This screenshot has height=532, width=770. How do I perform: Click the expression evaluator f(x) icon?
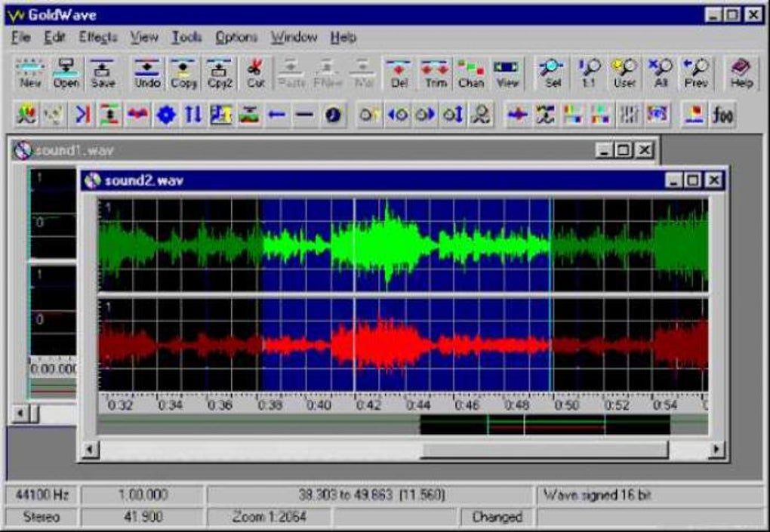723,115
